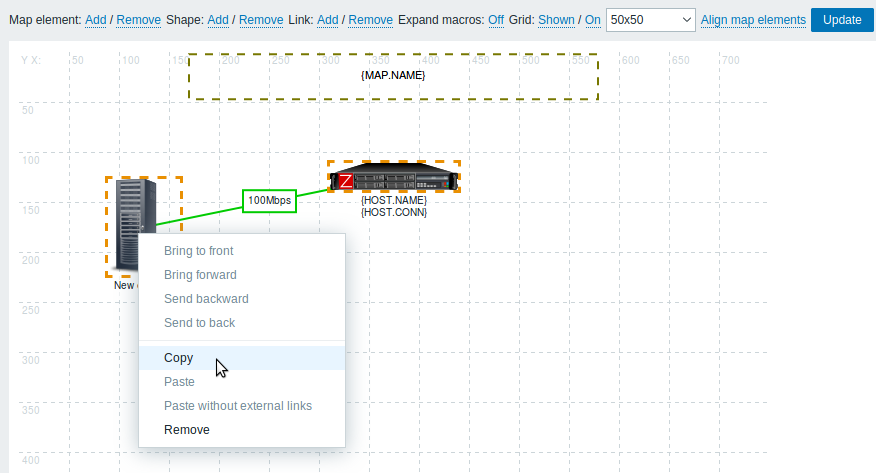This screenshot has height=473, width=876.
Task: Click Remove next to Map element
Action: [x=139, y=20]
